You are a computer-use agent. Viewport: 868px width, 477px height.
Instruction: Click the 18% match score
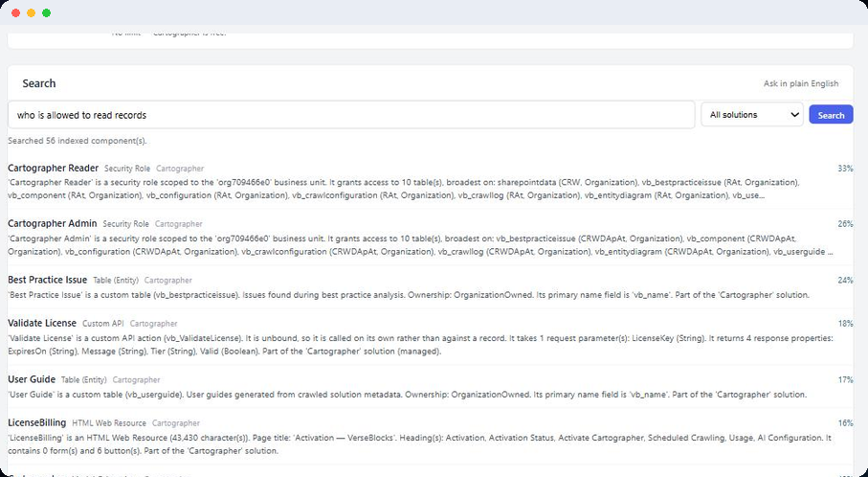pyautogui.click(x=845, y=324)
